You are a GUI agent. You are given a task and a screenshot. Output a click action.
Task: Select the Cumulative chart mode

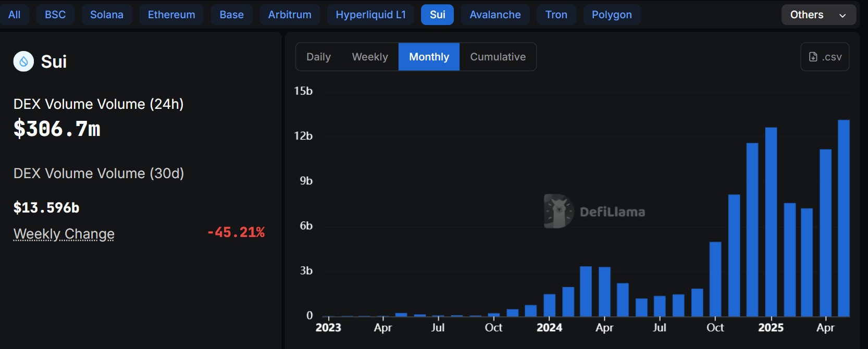pos(498,57)
